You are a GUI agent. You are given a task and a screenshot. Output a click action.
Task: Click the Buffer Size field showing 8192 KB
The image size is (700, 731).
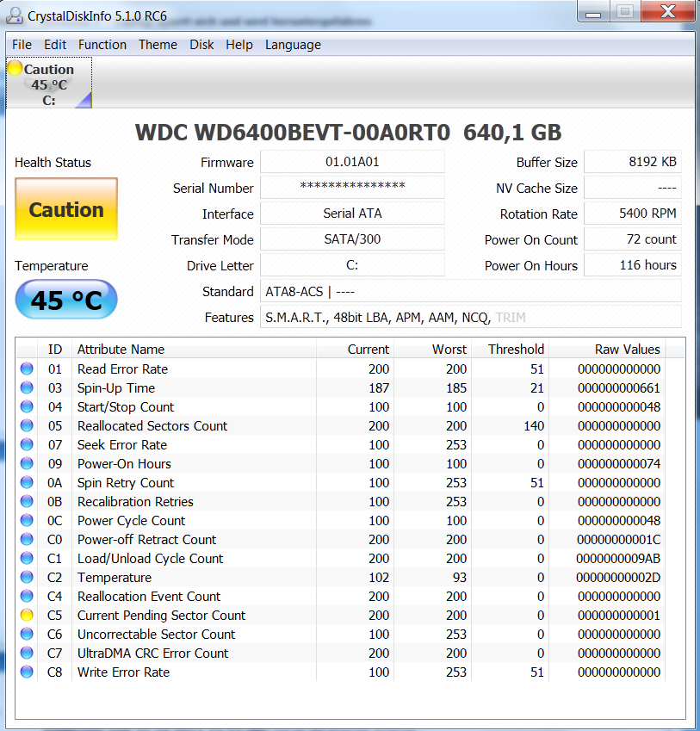click(x=633, y=162)
